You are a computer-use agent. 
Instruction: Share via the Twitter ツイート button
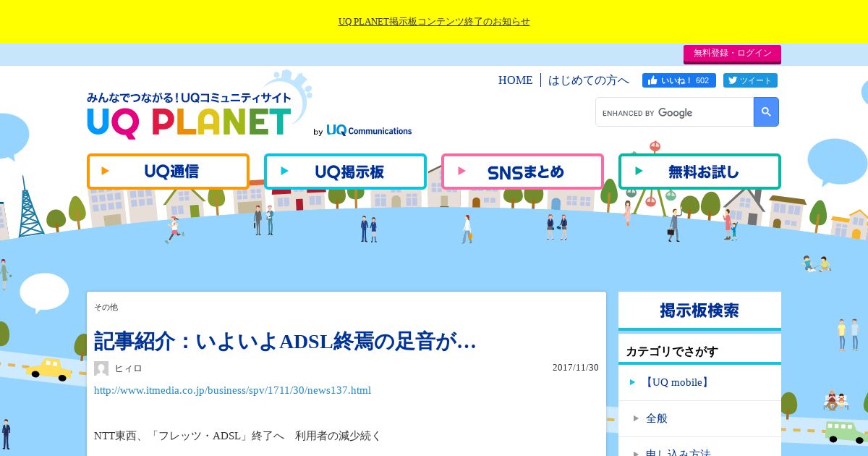(750, 80)
